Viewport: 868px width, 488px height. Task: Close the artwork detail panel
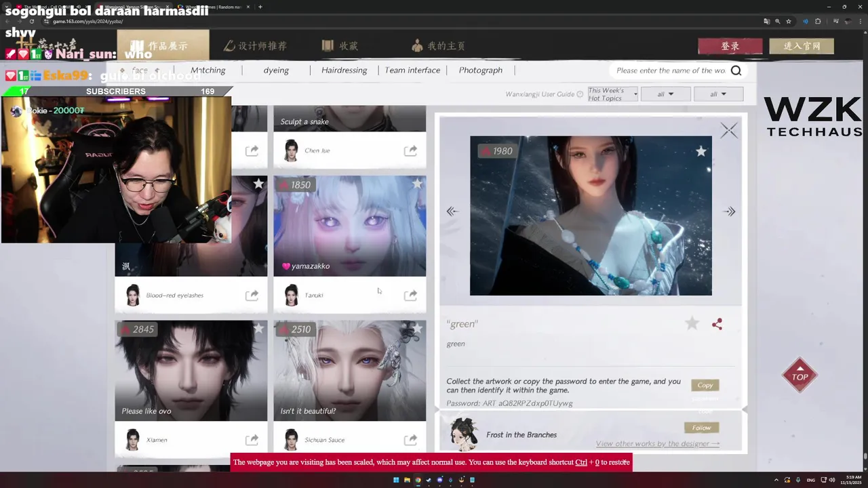(x=729, y=130)
